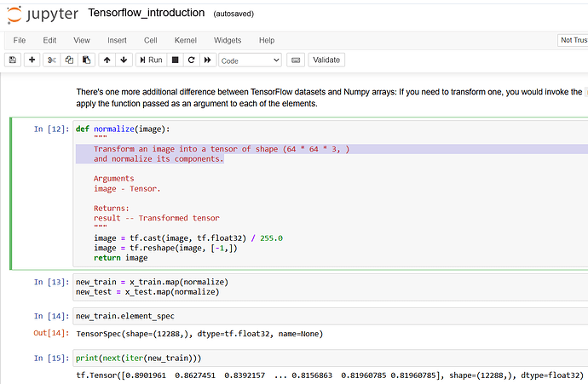Screen dimensions: 588x384
Task: Open the File menu
Action: 20,40
